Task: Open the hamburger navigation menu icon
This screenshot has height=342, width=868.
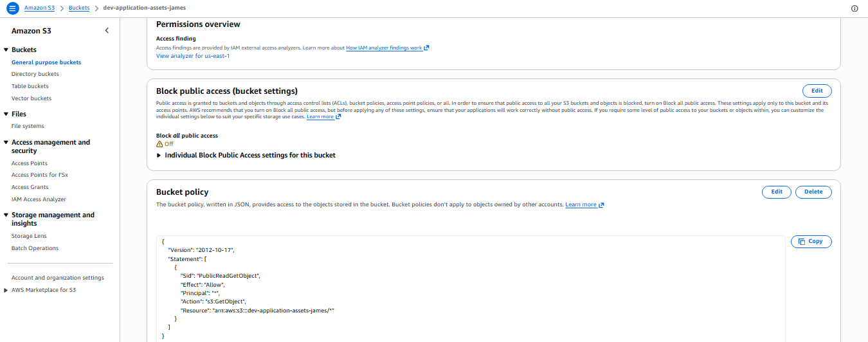Action: tap(12, 8)
